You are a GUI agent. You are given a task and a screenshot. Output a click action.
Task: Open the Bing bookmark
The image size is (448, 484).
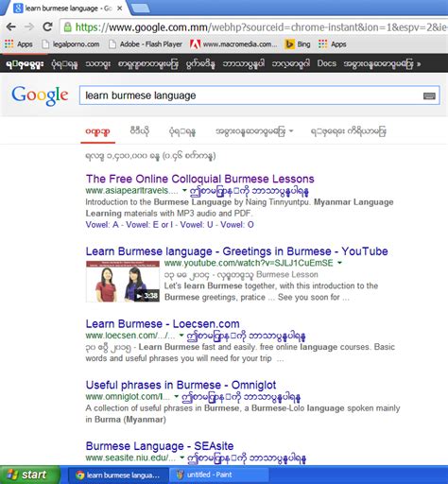click(x=298, y=44)
